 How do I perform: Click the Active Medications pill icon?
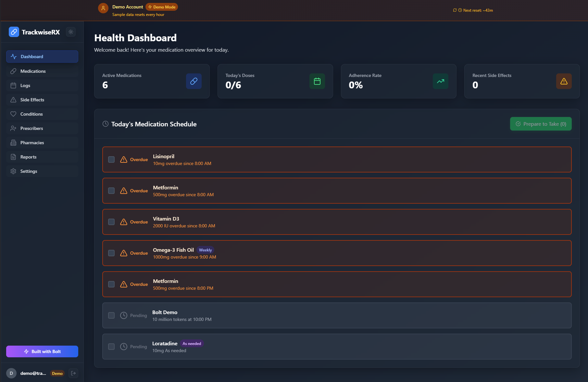[x=194, y=81]
